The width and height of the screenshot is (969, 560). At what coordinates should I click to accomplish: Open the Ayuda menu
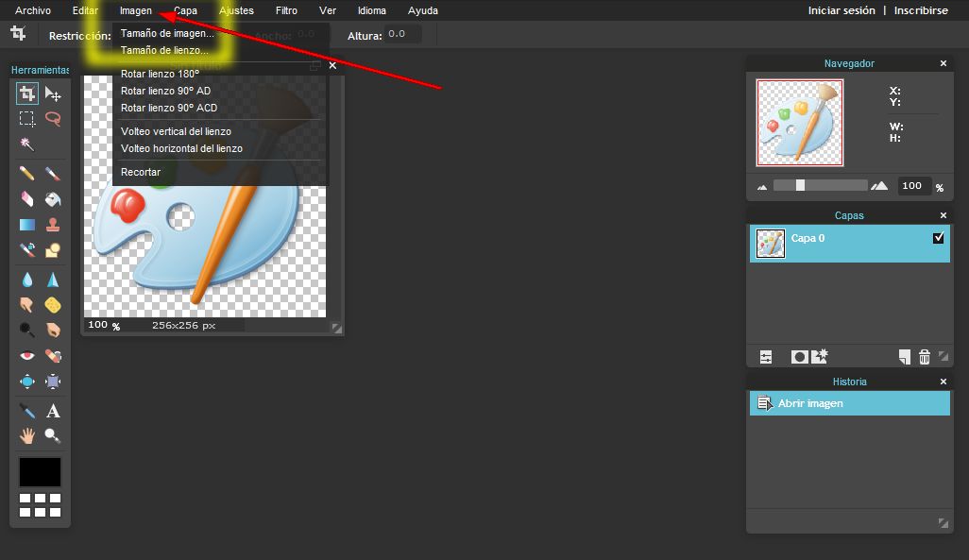(x=423, y=10)
